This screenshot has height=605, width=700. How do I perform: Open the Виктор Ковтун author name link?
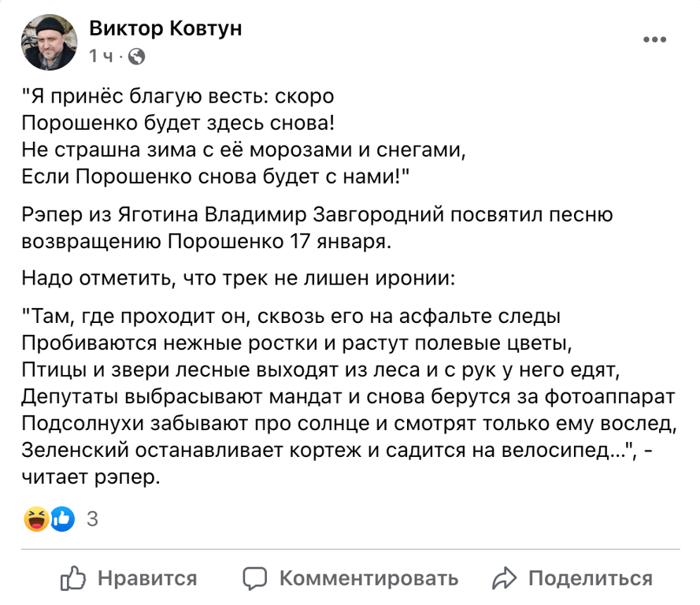tap(165, 28)
